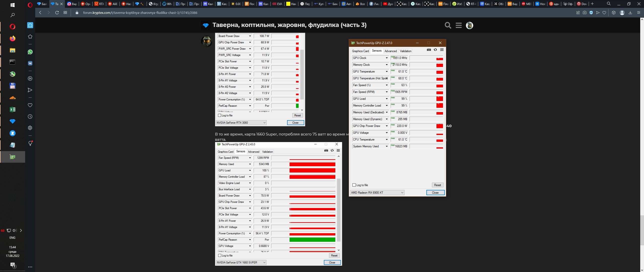Click the page vertical scrollbar
Viewport: 644px width, 272px height.
tap(642, 230)
